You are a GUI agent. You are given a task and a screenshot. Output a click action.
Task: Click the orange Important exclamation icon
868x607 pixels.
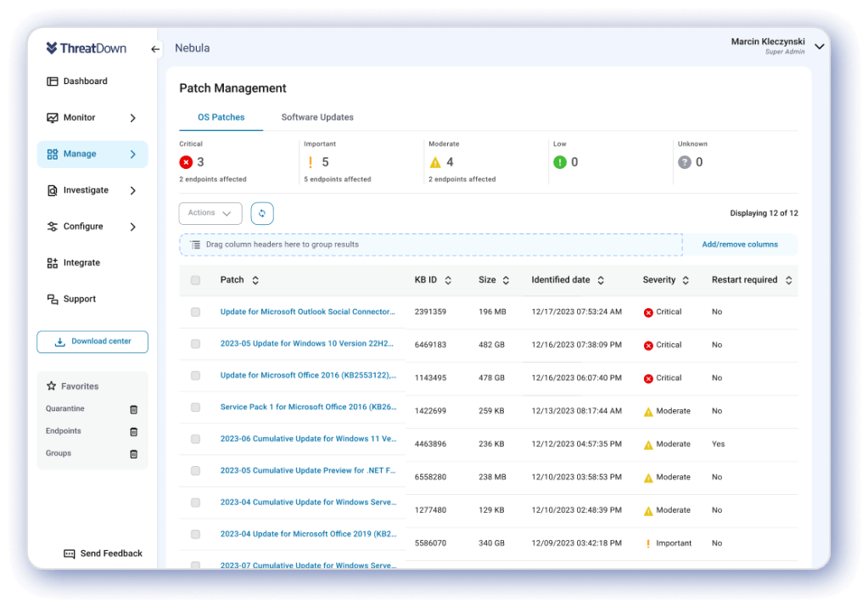point(310,162)
